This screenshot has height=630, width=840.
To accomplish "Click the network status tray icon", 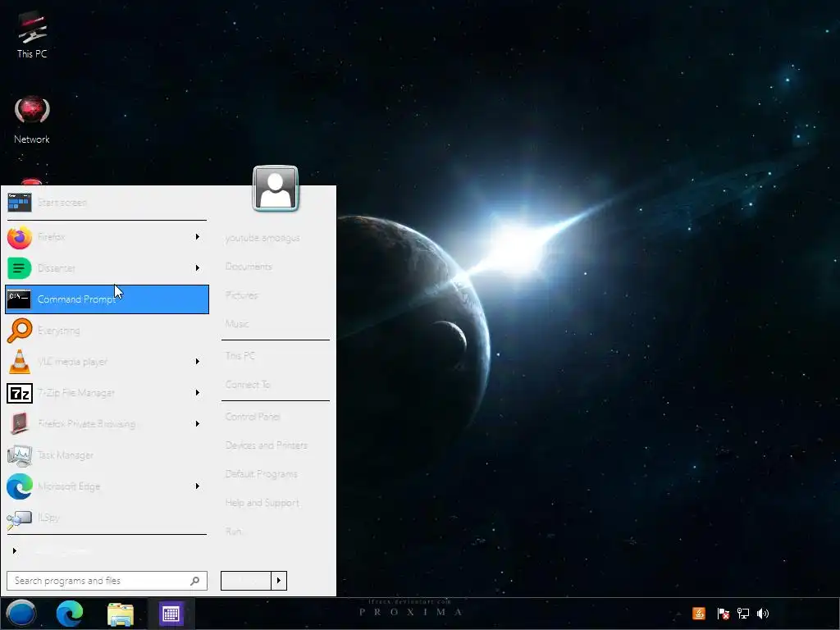I will coord(743,614).
